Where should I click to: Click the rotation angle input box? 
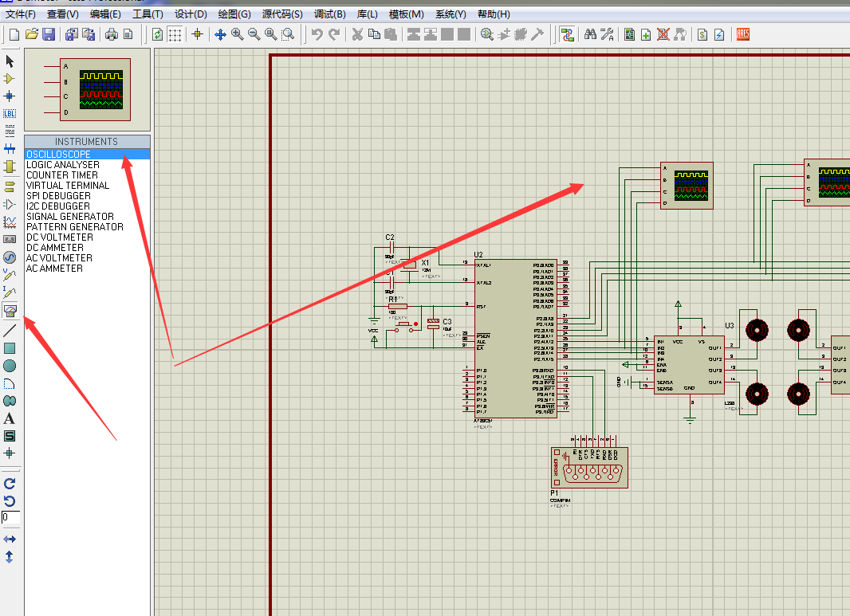10,518
